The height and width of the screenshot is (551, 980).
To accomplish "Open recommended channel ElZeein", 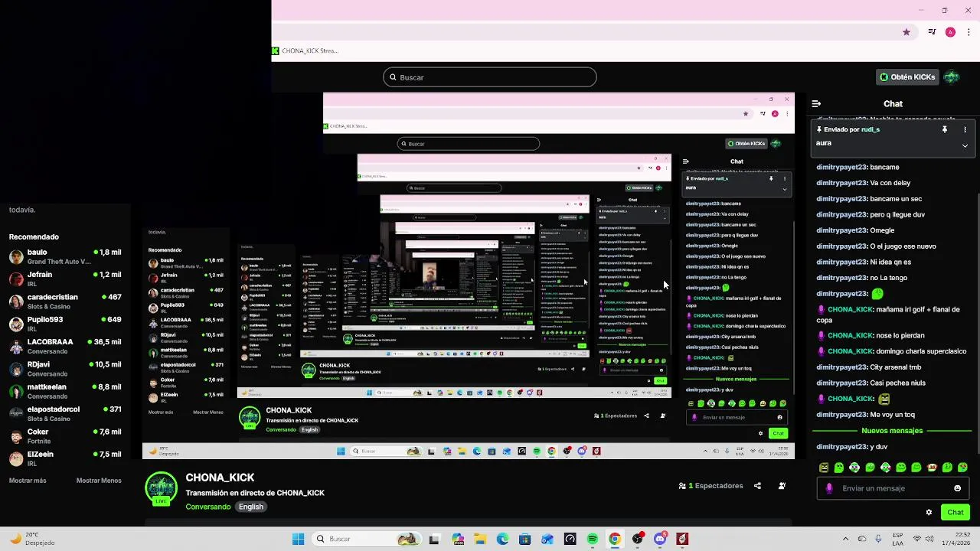I will tap(65, 458).
